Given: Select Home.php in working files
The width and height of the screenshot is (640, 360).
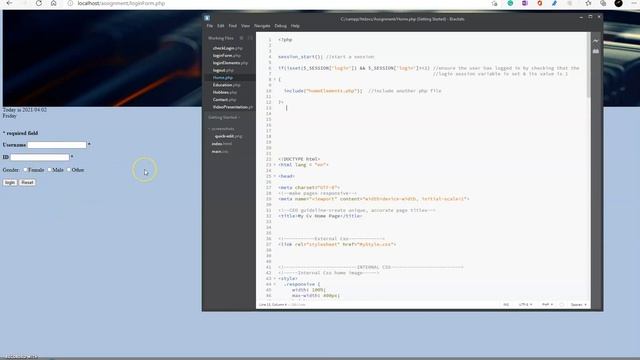Looking at the screenshot, I should tap(223, 78).
